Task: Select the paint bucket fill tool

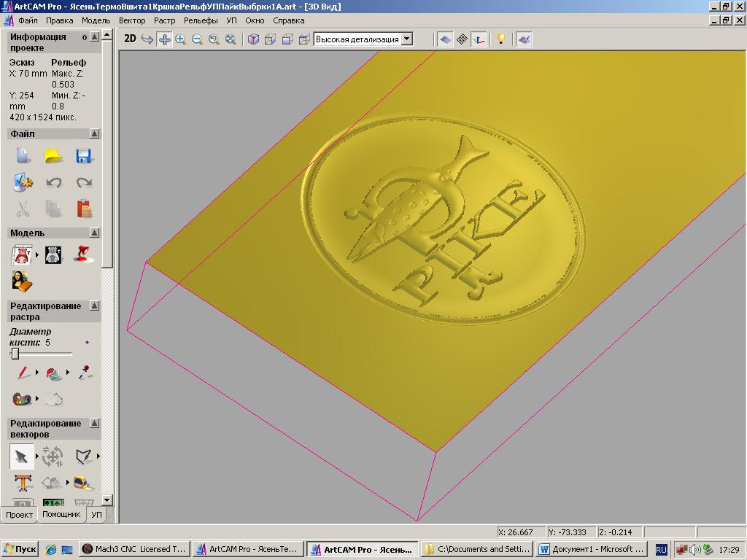Action: (x=54, y=373)
